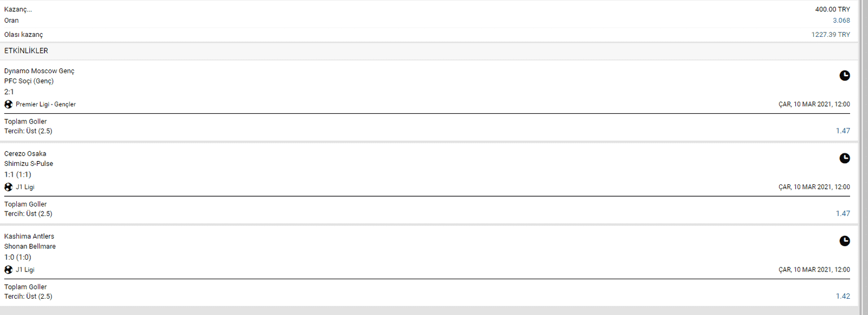868x315 pixels.
Task: Select the Cerezo Osaka team name
Action: [25, 153]
